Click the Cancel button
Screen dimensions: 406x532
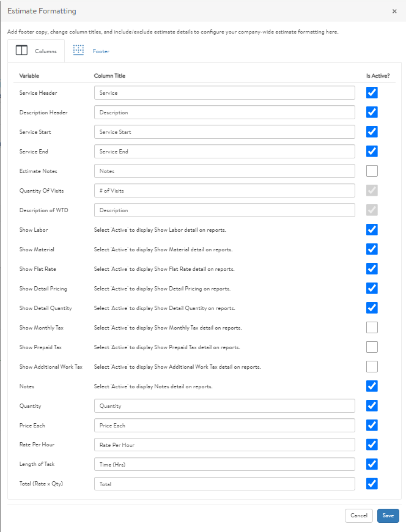click(x=359, y=515)
